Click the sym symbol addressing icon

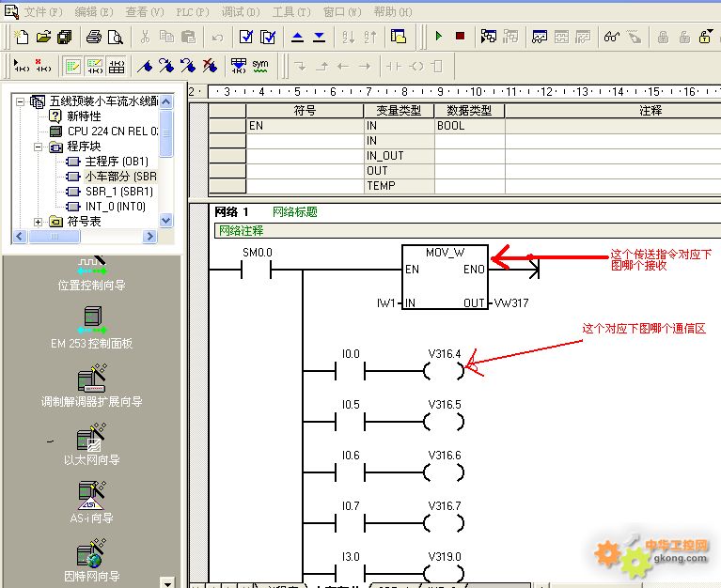[x=260, y=66]
